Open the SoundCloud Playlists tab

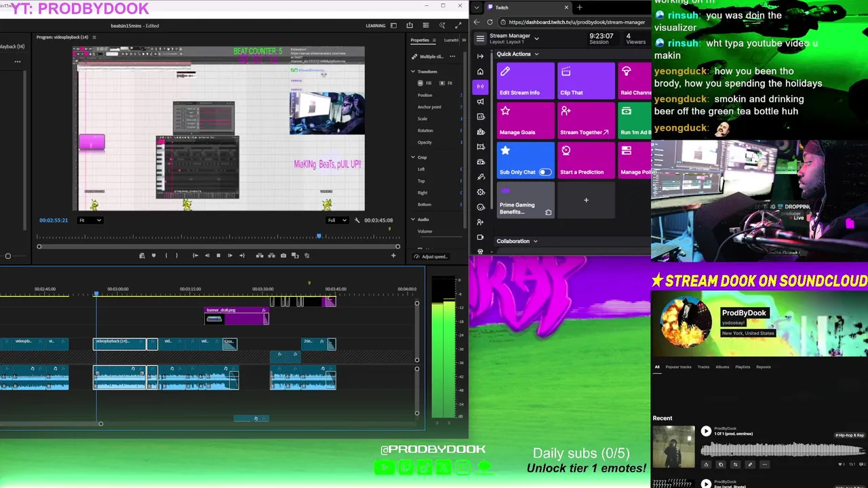pos(743,367)
